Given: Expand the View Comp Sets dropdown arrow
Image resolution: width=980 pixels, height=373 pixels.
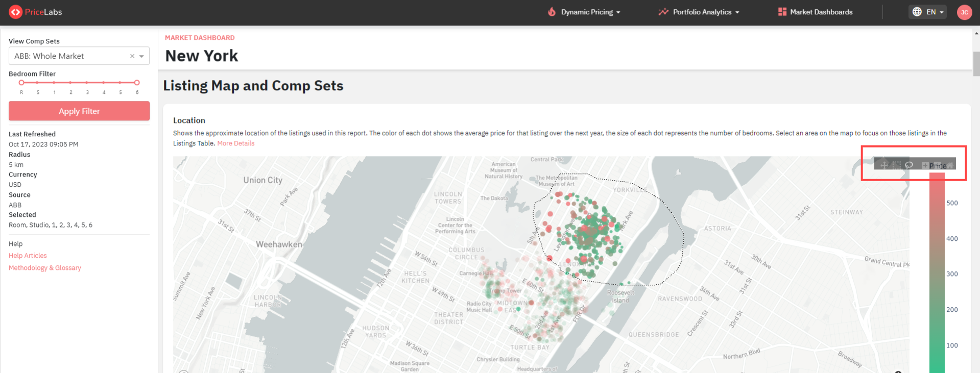Looking at the screenshot, I should pos(142,56).
